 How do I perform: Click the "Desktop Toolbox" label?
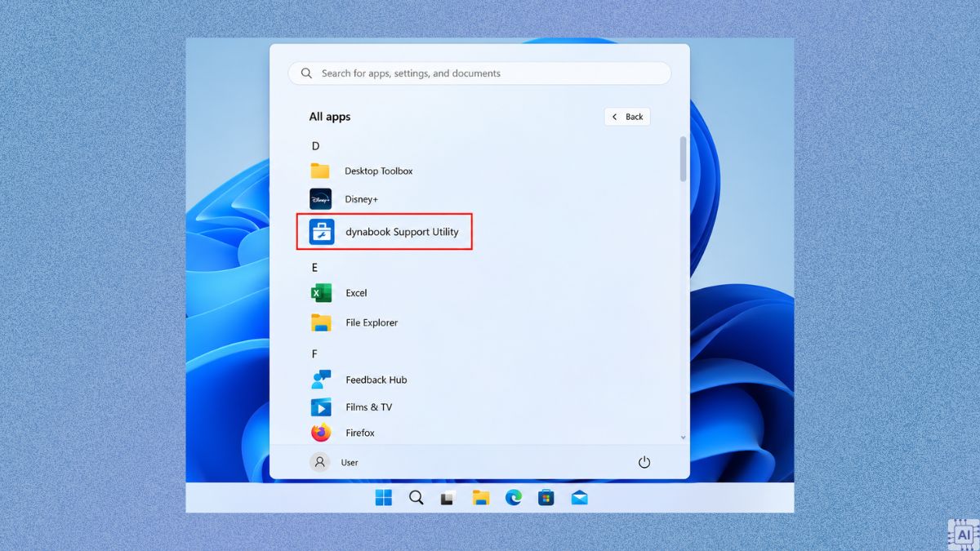click(379, 171)
